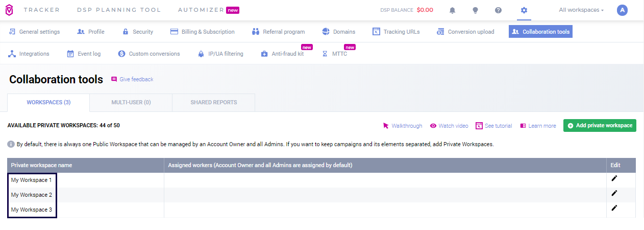Open the lightbulb tips icon
Screen dimensions: 644x230
tap(475, 10)
